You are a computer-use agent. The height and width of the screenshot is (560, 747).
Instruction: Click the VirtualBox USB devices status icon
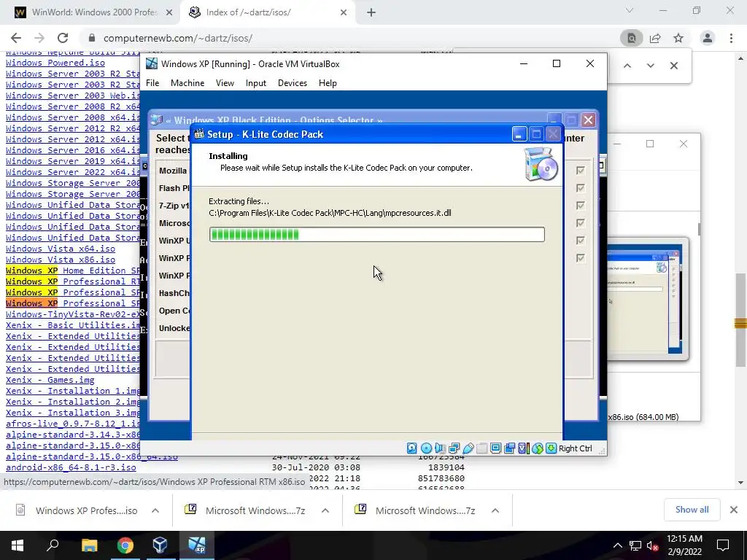pos(468,448)
